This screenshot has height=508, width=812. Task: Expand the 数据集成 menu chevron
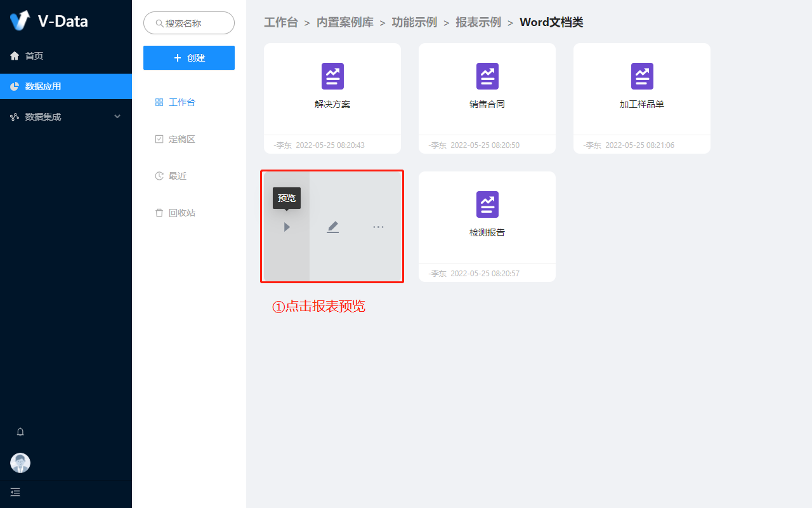coord(117,117)
